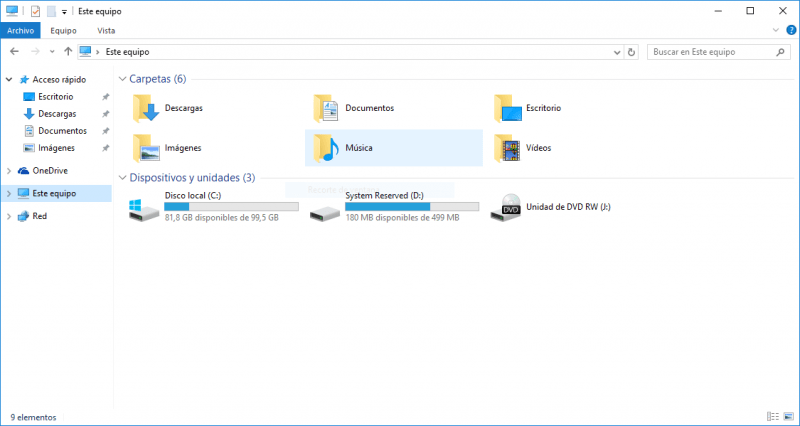This screenshot has height=426, width=800.
Task: Click the Vídeos folder name label
Action: pyautogui.click(x=538, y=148)
